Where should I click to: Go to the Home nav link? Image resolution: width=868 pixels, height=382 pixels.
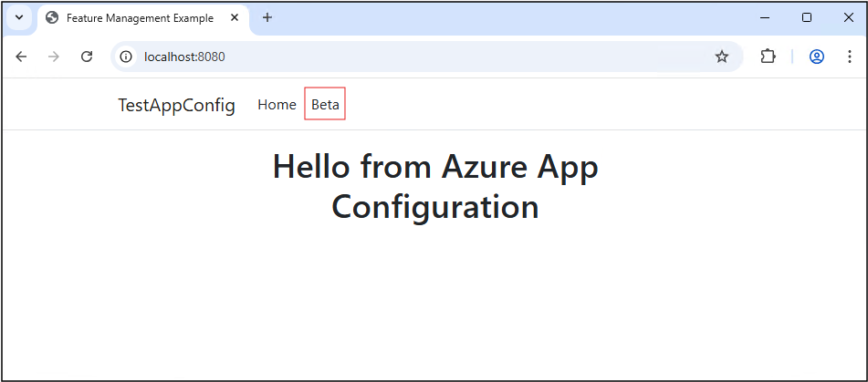[x=277, y=105]
